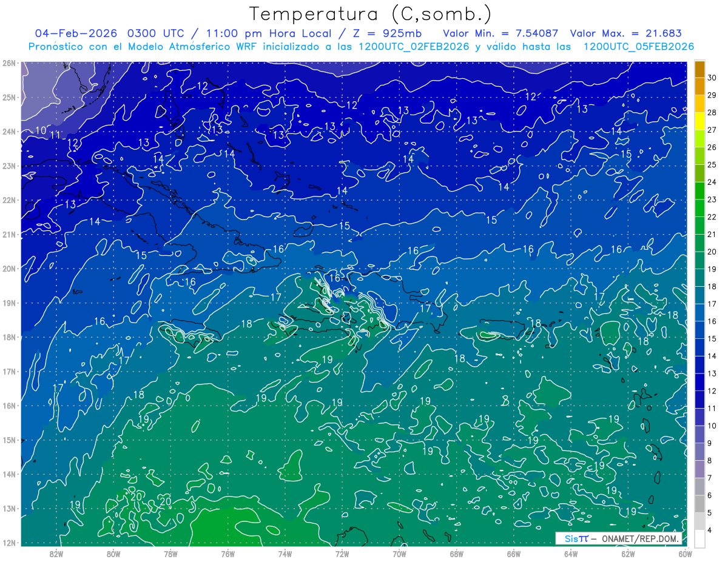This screenshot has width=728, height=562.
Task: Click the 'ONAMET/REP.DOM.' credit text
Action: click(x=639, y=538)
